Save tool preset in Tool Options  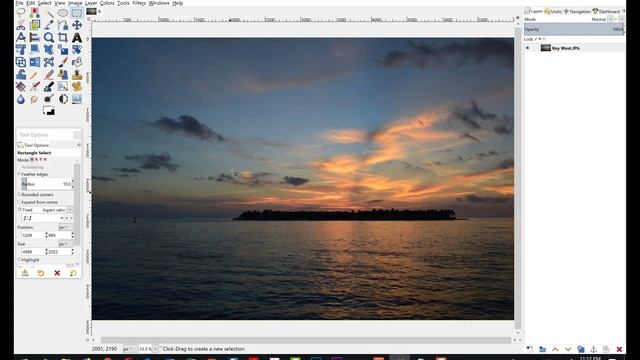pyautogui.click(x=25, y=273)
